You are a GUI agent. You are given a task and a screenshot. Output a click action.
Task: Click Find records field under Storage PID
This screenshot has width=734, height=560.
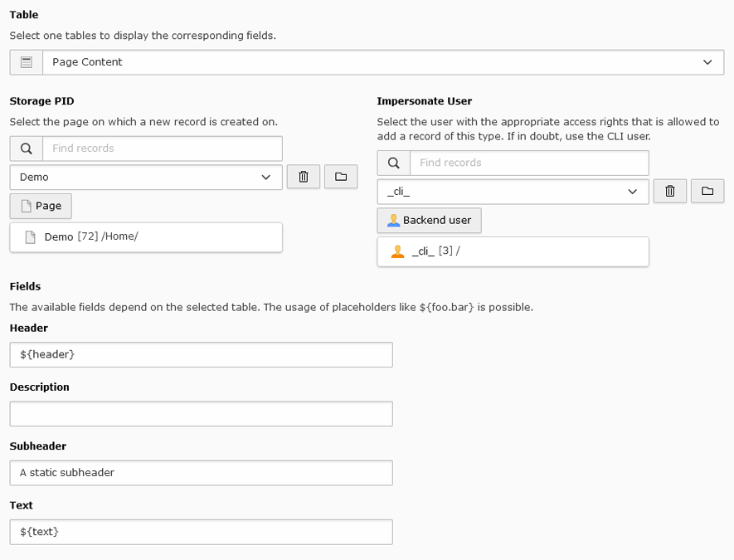coord(162,148)
